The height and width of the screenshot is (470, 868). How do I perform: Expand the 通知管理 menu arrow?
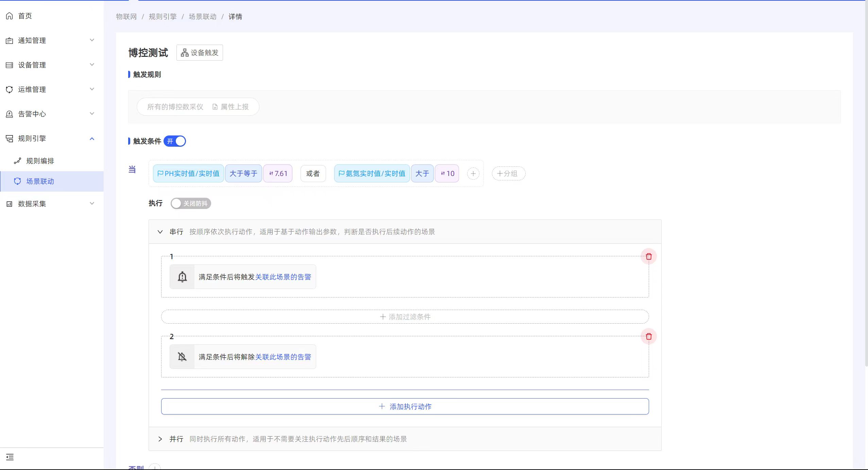click(92, 40)
